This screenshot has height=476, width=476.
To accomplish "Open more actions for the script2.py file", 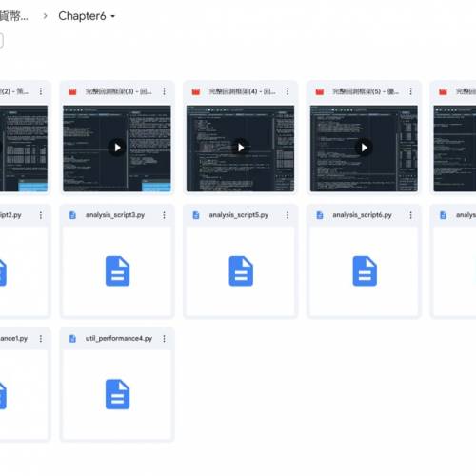I will (41, 215).
